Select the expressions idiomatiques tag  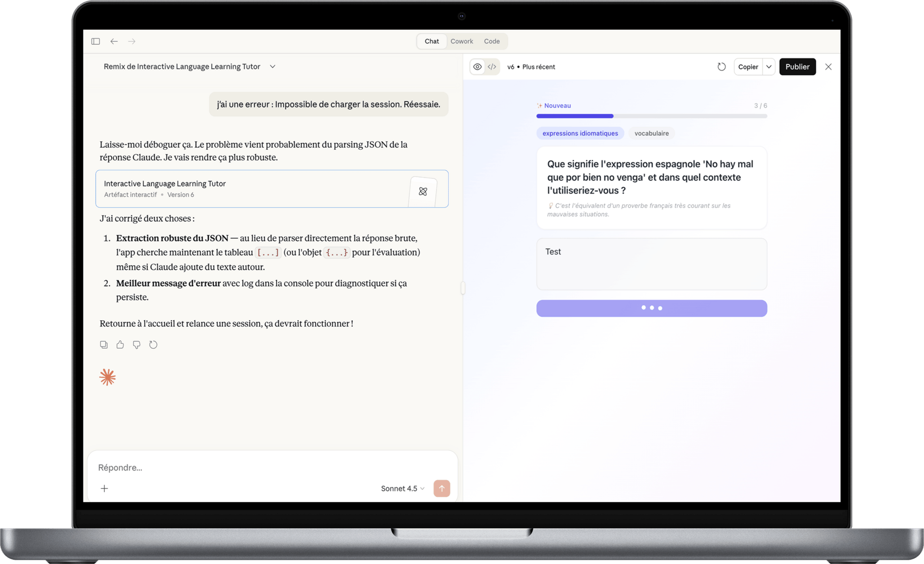click(x=580, y=133)
